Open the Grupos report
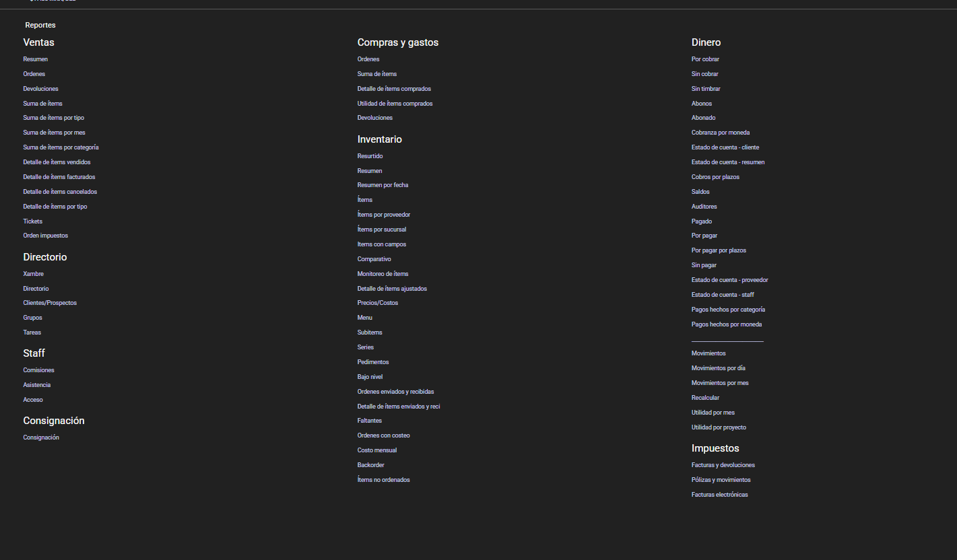The width and height of the screenshot is (957, 560). click(32, 318)
